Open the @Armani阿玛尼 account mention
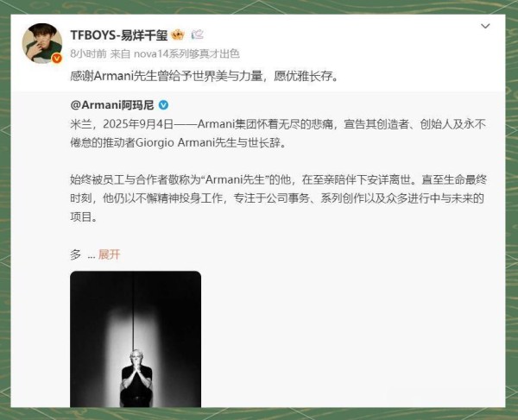The height and width of the screenshot is (420, 518). (112, 105)
